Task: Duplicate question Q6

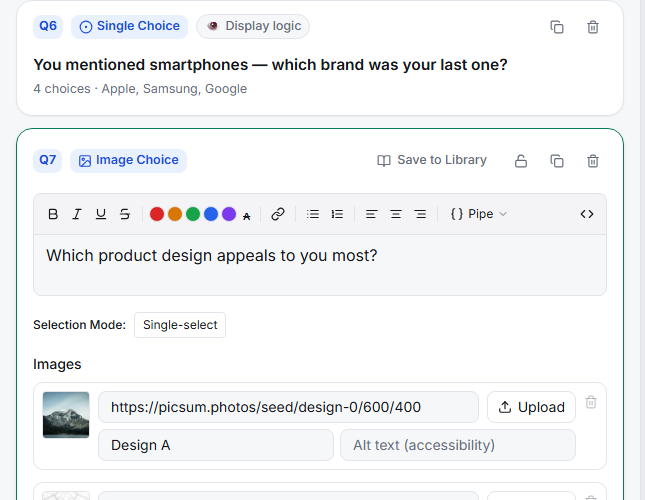Action: [557, 27]
